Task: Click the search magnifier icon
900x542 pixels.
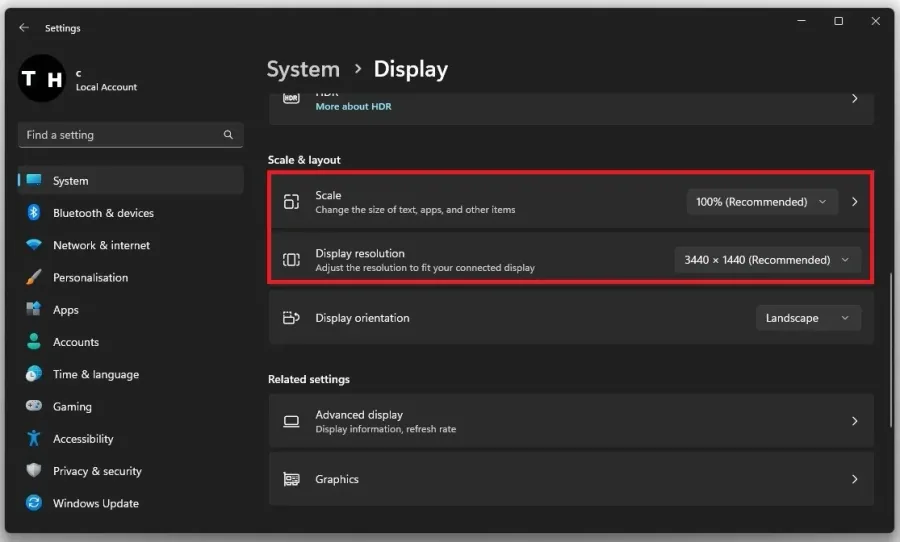Action: (x=228, y=135)
